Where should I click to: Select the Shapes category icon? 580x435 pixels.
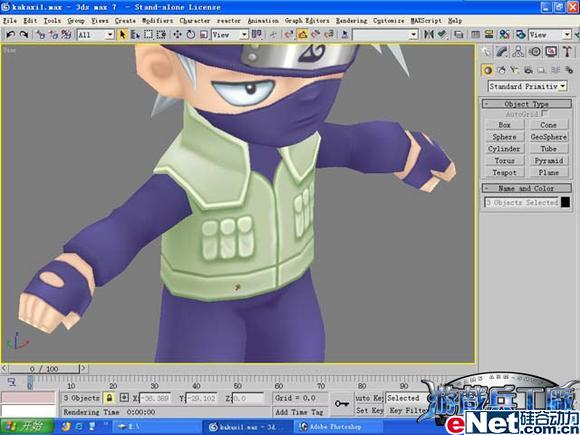(x=501, y=70)
